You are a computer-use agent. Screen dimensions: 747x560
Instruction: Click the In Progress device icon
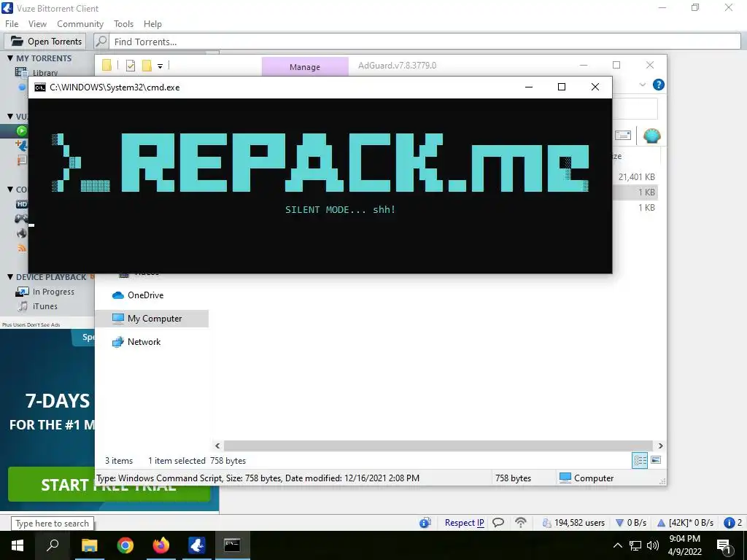coord(22,292)
